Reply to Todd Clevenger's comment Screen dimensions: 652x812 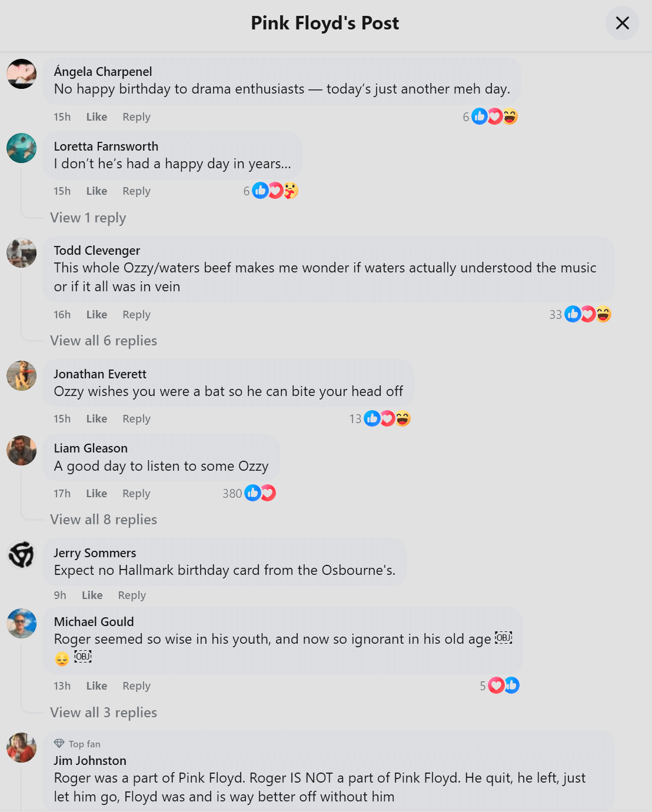pos(137,314)
